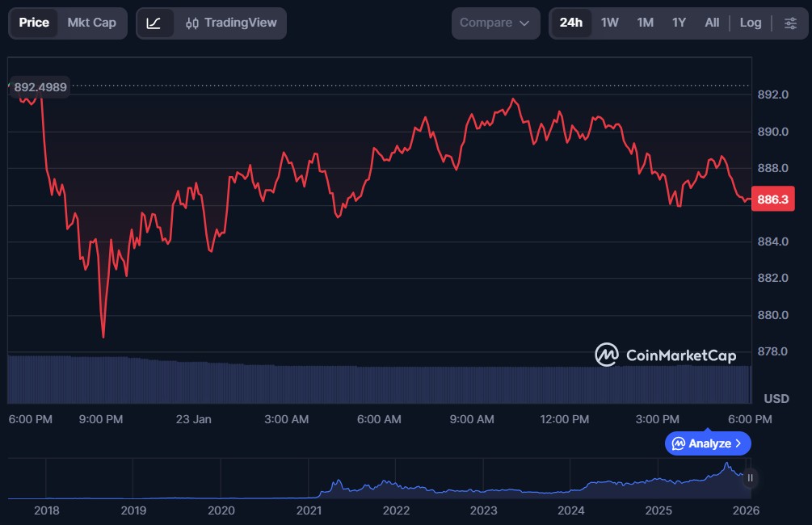Image resolution: width=812 pixels, height=525 pixels.
Task: Set chart range to 1M
Action: tap(645, 23)
